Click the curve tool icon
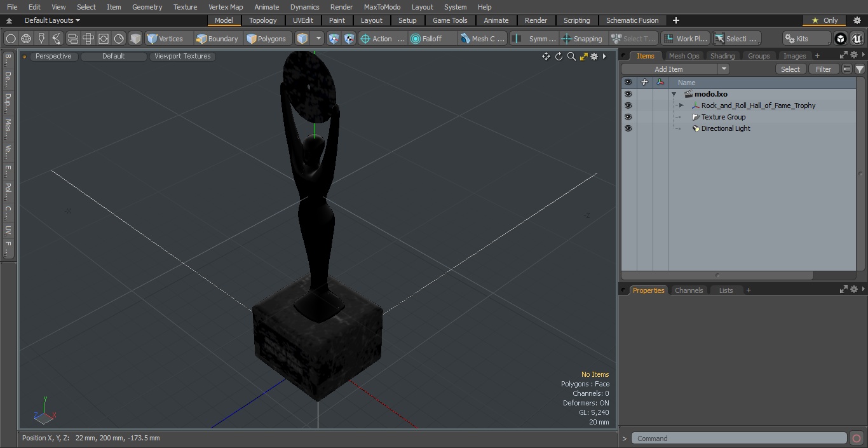Screen dimensions: 868x448 [57, 39]
